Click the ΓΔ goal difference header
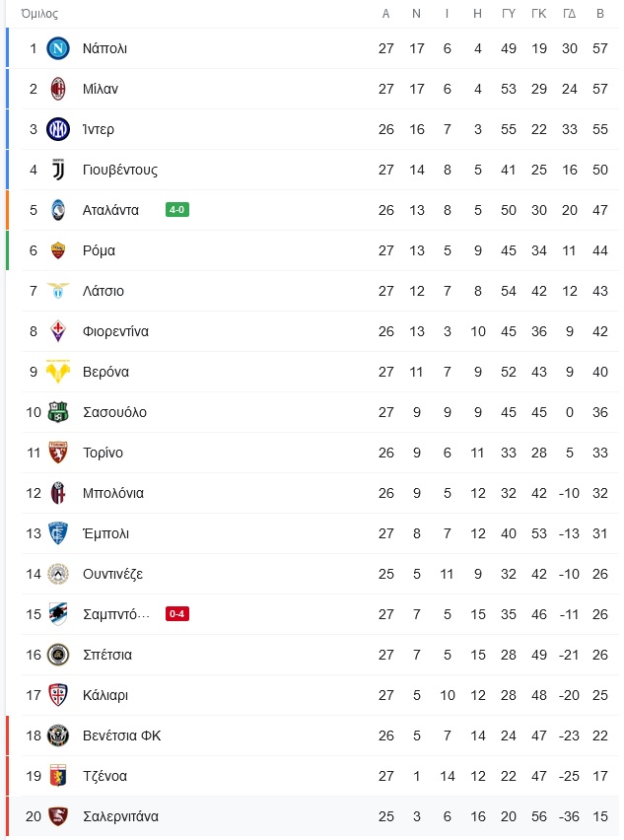The height and width of the screenshot is (840, 624). (x=570, y=14)
